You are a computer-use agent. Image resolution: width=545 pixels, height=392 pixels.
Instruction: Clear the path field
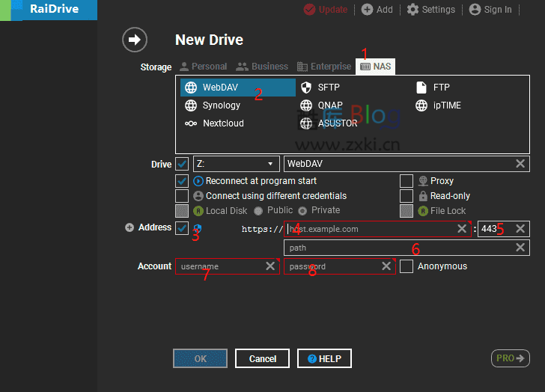tap(520, 247)
